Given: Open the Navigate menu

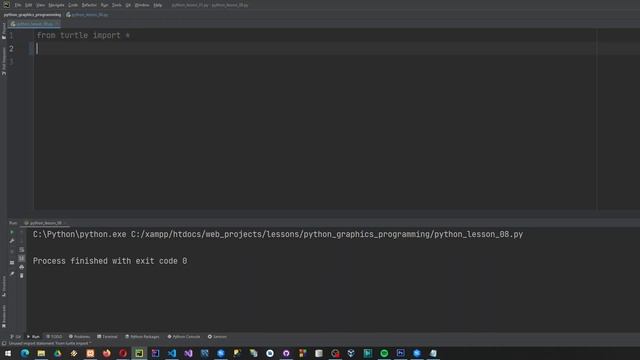Looking at the screenshot, I should click(56, 5).
